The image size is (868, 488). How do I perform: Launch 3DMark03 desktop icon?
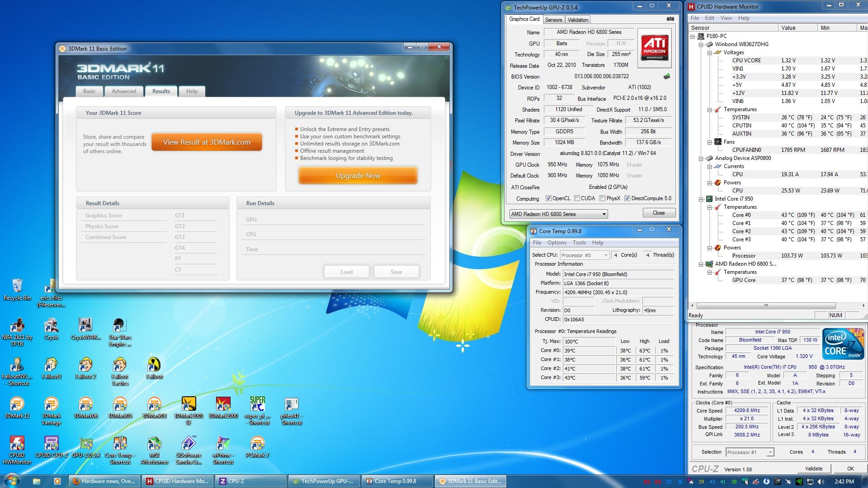coord(154,407)
